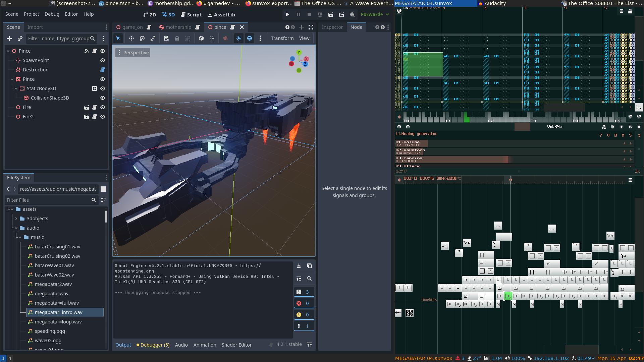The image size is (644, 362).
Task: Adjust the SunVox Volume controller slider
Action: click(514, 143)
